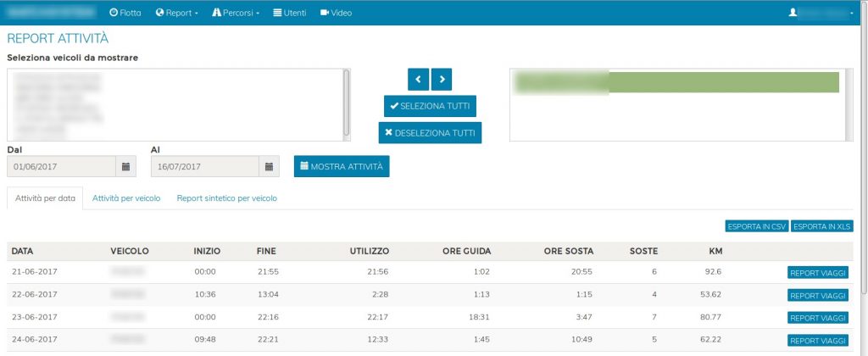Click the Mostra Attività button
Image resolution: width=868 pixels, height=356 pixels.
click(342, 167)
